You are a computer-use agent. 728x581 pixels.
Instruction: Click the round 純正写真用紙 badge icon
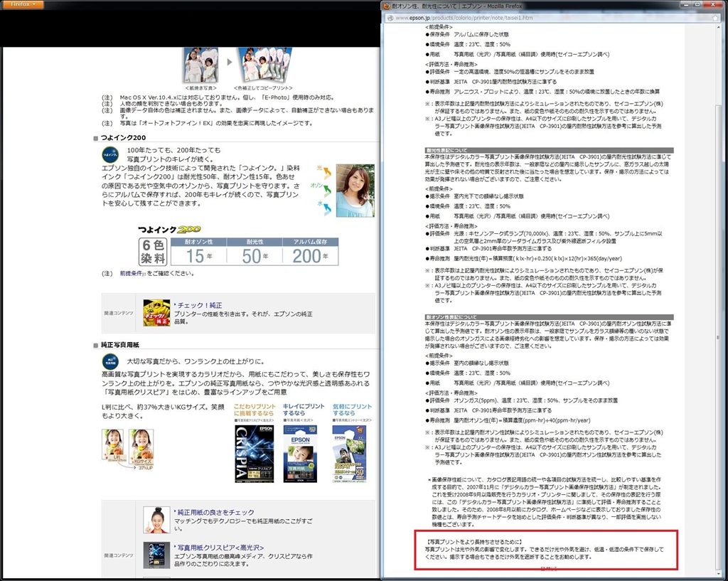coord(110,361)
